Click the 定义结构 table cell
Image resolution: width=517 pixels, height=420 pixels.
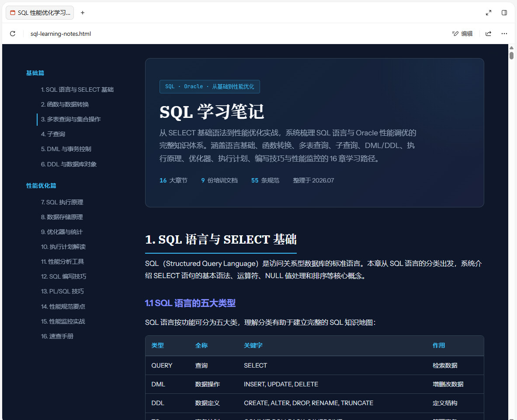[x=445, y=403]
